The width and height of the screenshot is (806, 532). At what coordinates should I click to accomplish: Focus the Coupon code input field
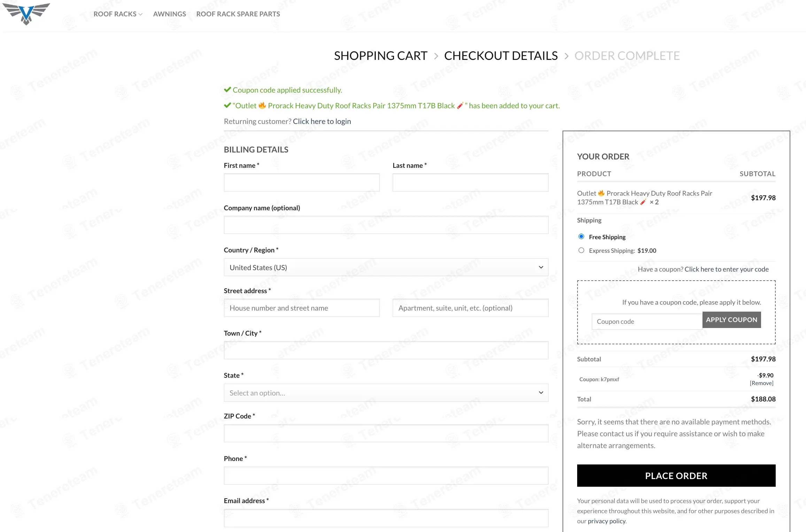(x=647, y=321)
